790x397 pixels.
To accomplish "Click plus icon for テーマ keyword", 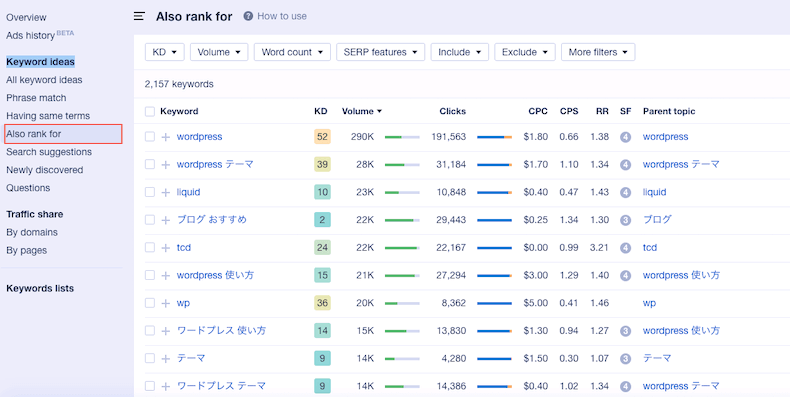I will tap(165, 359).
